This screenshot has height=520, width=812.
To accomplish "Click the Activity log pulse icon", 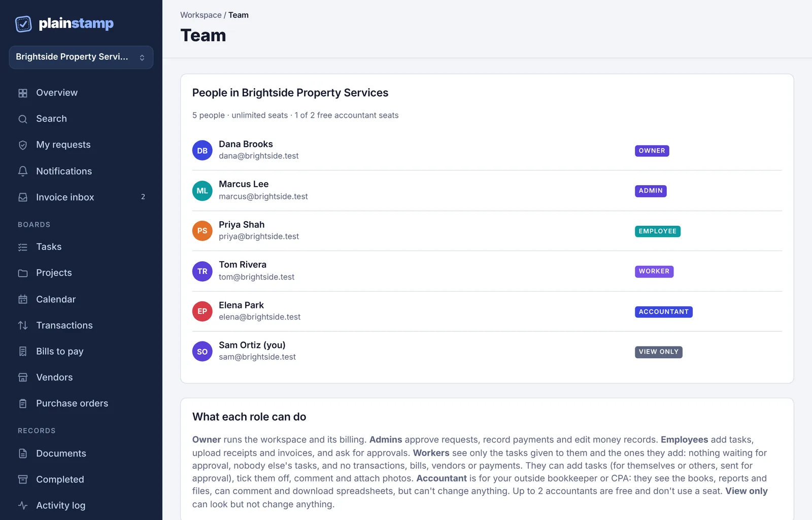I will tap(23, 505).
